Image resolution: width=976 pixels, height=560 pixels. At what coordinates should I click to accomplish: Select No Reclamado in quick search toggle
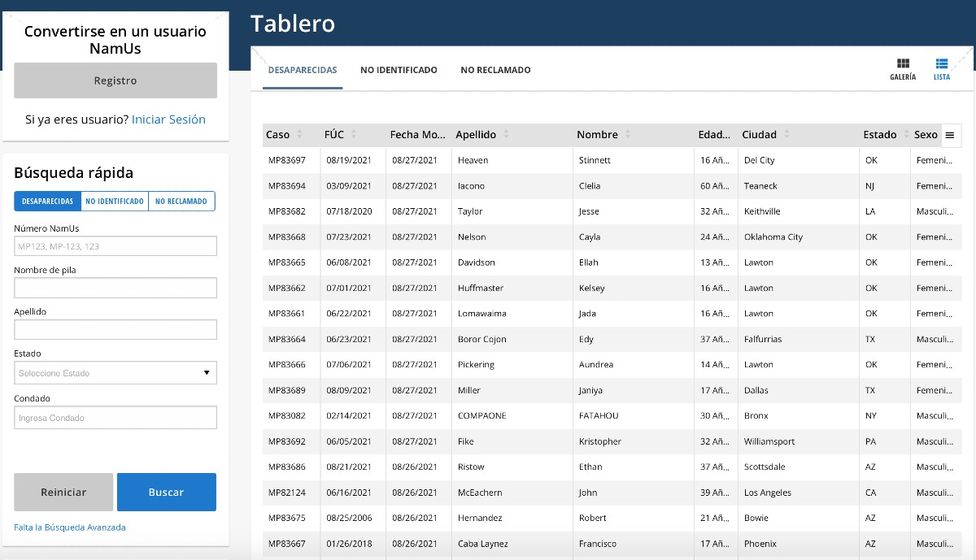(181, 202)
